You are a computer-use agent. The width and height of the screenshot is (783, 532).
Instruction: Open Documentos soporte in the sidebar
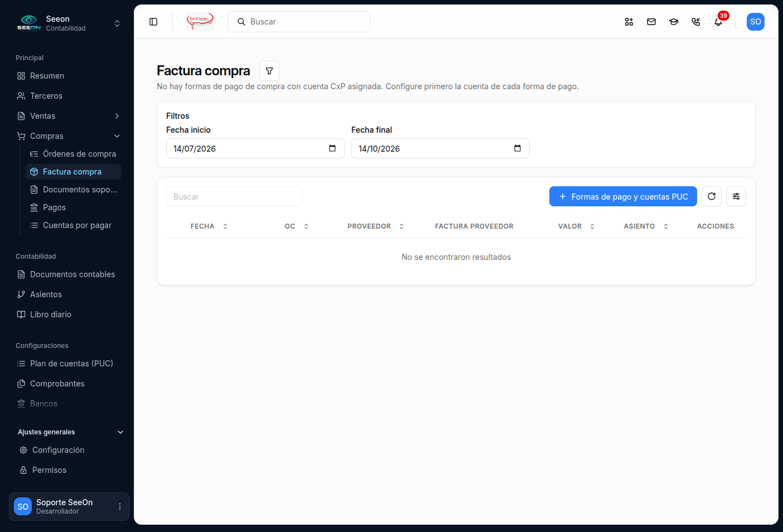pyautogui.click(x=74, y=190)
